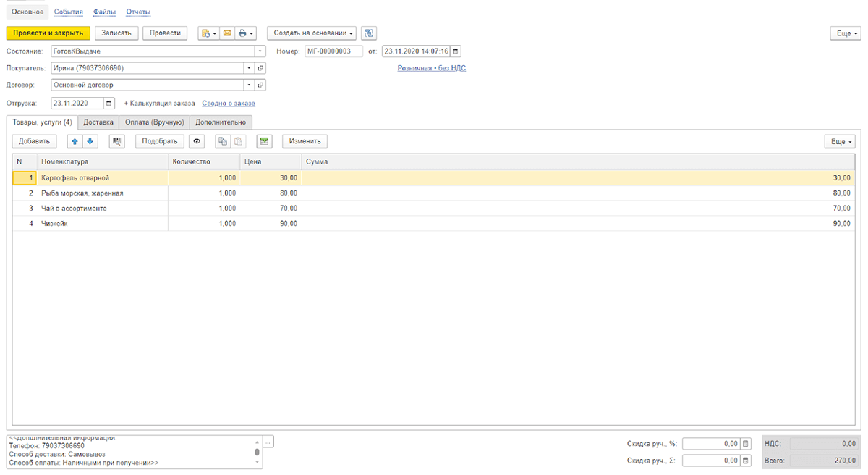The width and height of the screenshot is (868, 475).
Task: Open the Сводно о заказе link
Action: pyautogui.click(x=229, y=104)
